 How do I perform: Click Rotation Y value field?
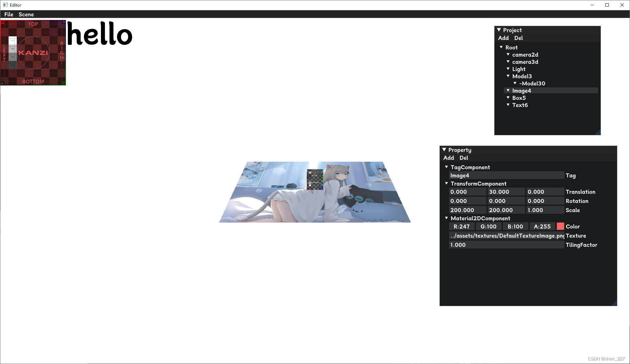coord(506,201)
